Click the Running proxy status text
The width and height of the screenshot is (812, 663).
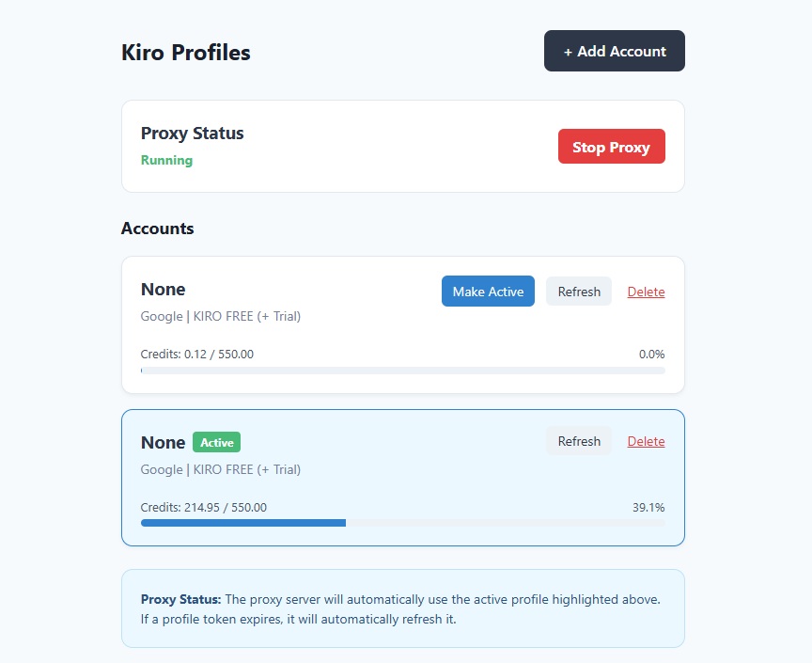(166, 160)
